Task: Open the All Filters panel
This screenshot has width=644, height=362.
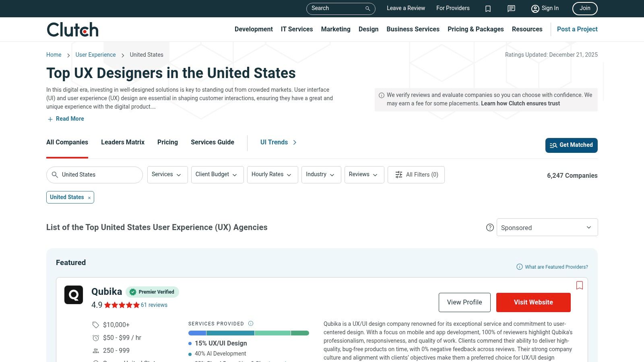Action: 416,175
